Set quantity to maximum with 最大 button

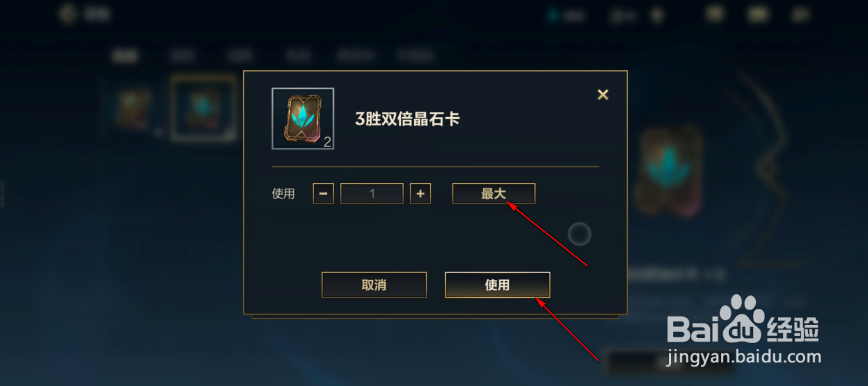coord(494,193)
